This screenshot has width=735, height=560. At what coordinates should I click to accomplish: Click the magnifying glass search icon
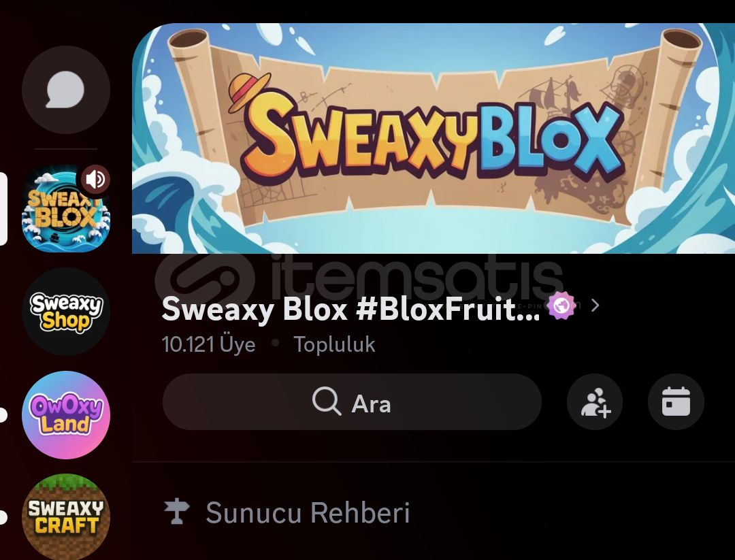[327, 401]
